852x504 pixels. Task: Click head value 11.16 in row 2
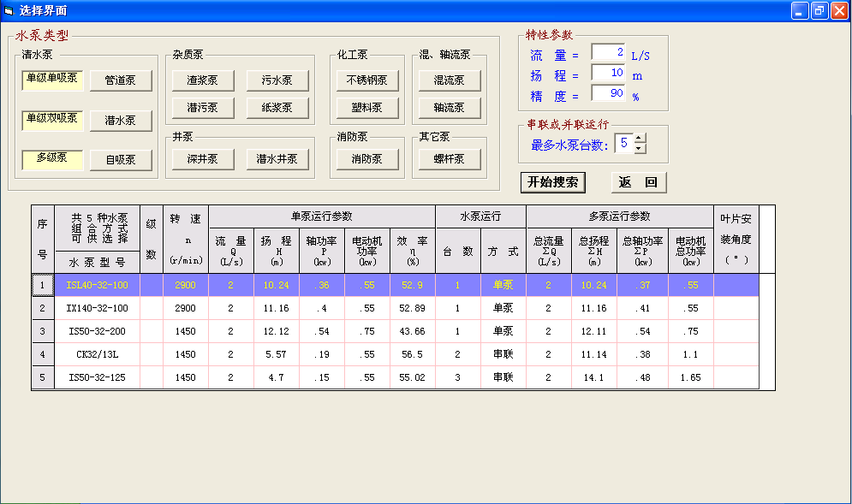276,309
